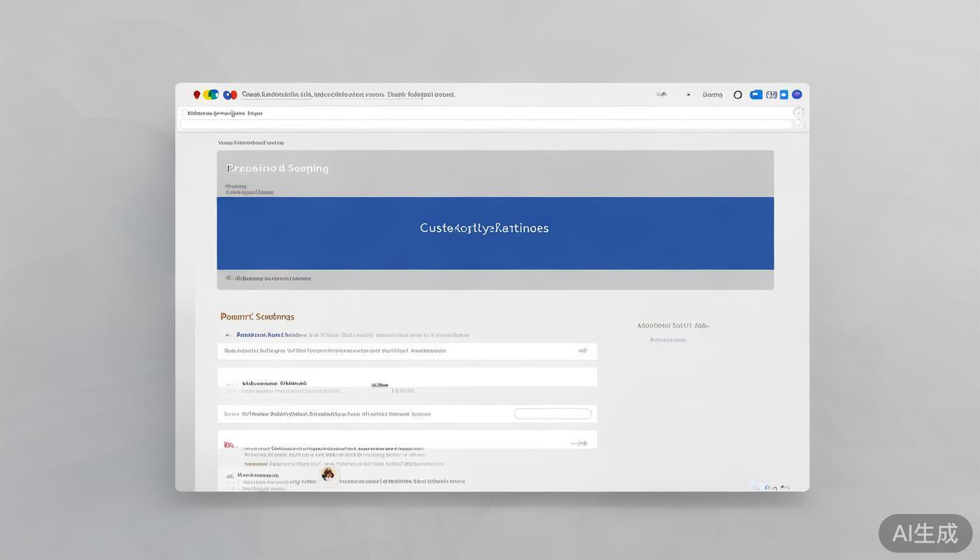
Task: Click the circular icon right of the address row
Action: [x=798, y=112]
